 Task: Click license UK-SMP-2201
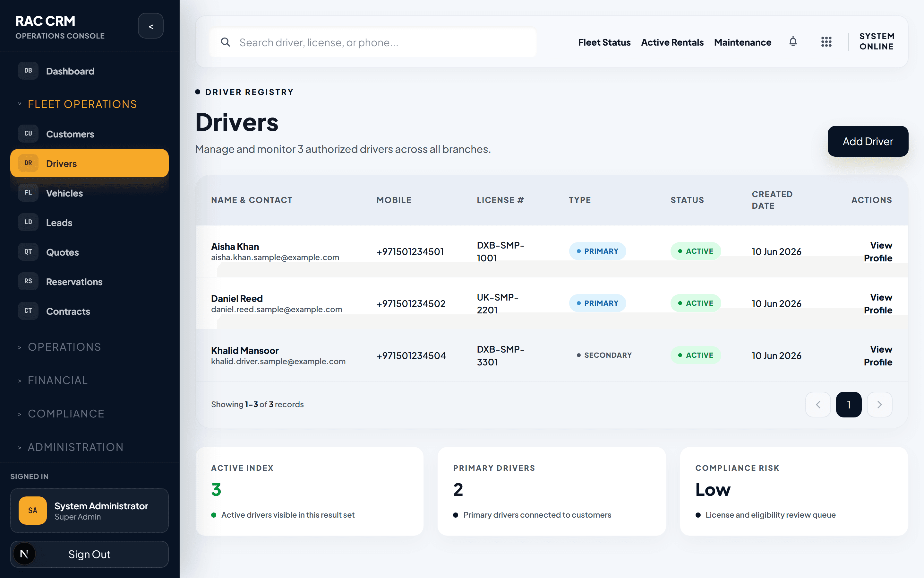498,303
